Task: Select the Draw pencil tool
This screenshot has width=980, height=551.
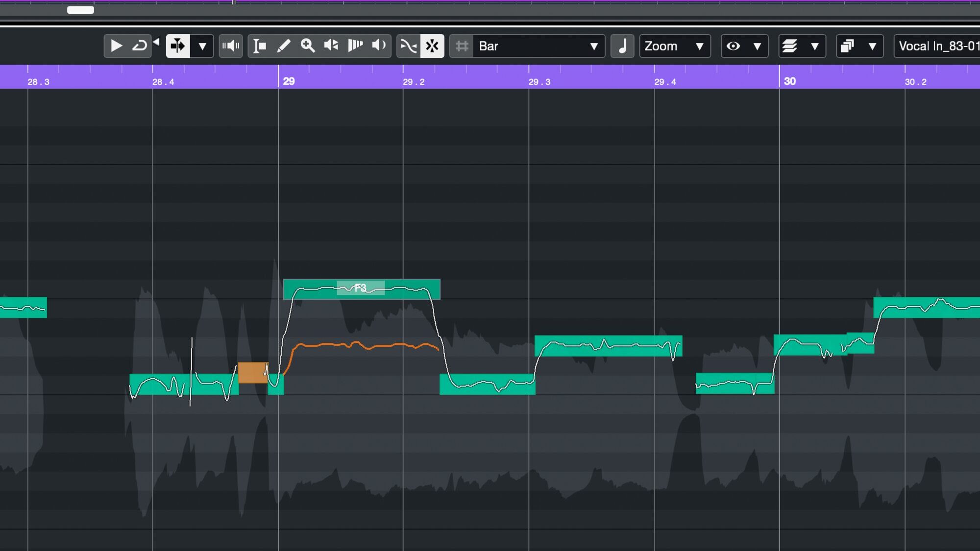Action: point(284,46)
